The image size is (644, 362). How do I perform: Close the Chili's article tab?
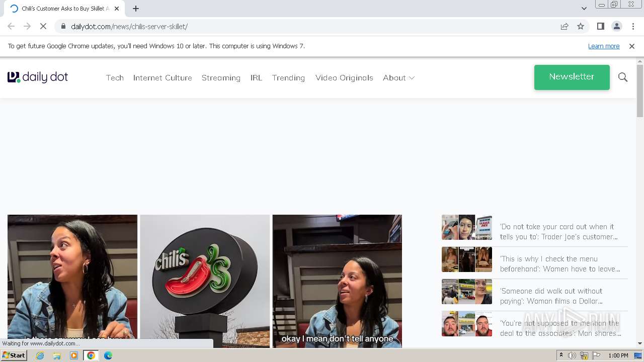pyautogui.click(x=117, y=9)
